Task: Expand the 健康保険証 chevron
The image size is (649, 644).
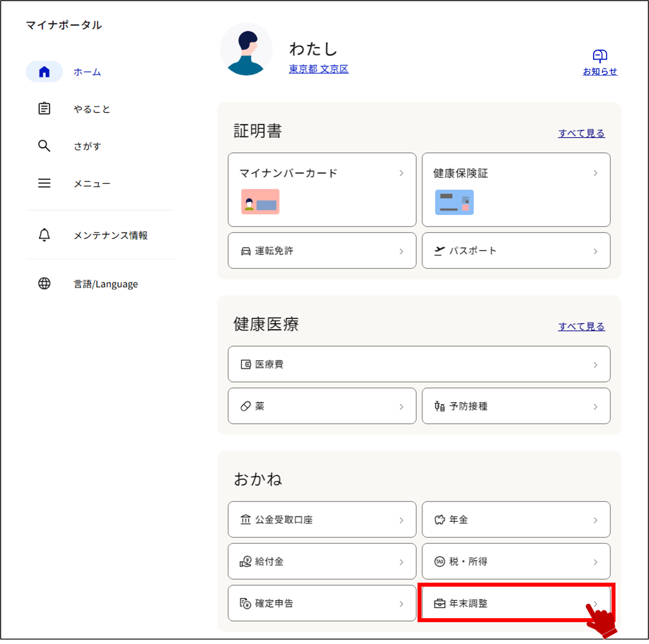Action: (x=596, y=173)
